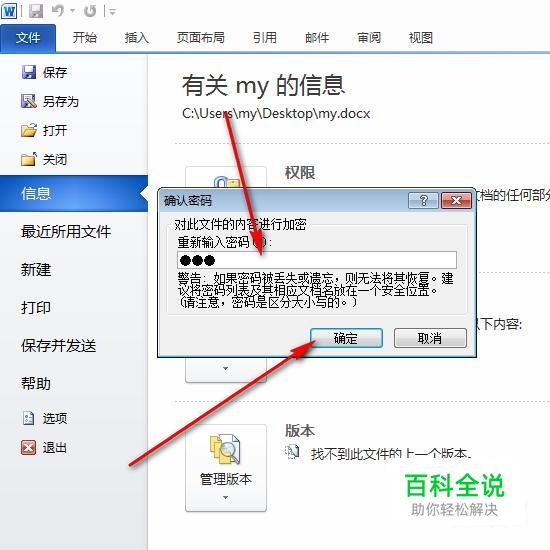Select 帮助 in the backstage menu
Viewport: 550px width, 550px height.
click(36, 383)
